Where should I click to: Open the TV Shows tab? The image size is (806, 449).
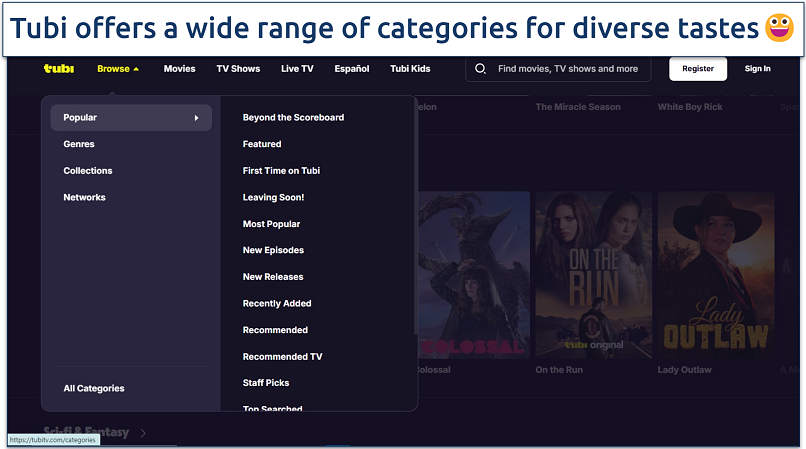point(238,69)
